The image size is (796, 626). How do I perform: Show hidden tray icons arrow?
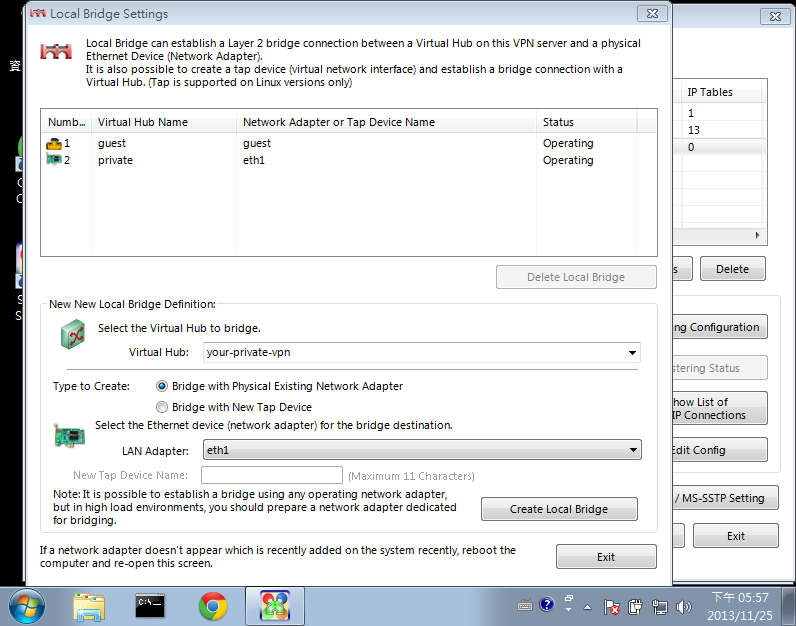click(587, 607)
